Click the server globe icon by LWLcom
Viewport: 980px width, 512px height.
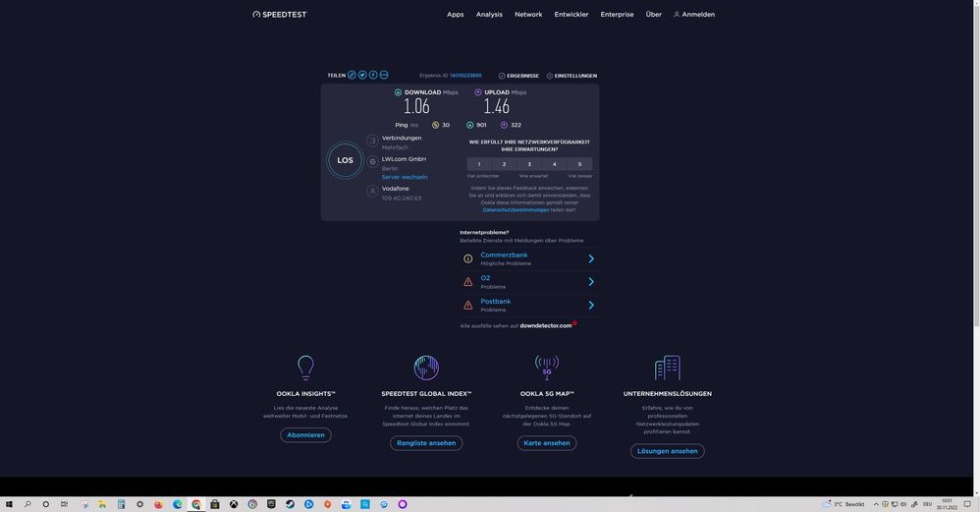click(372, 162)
